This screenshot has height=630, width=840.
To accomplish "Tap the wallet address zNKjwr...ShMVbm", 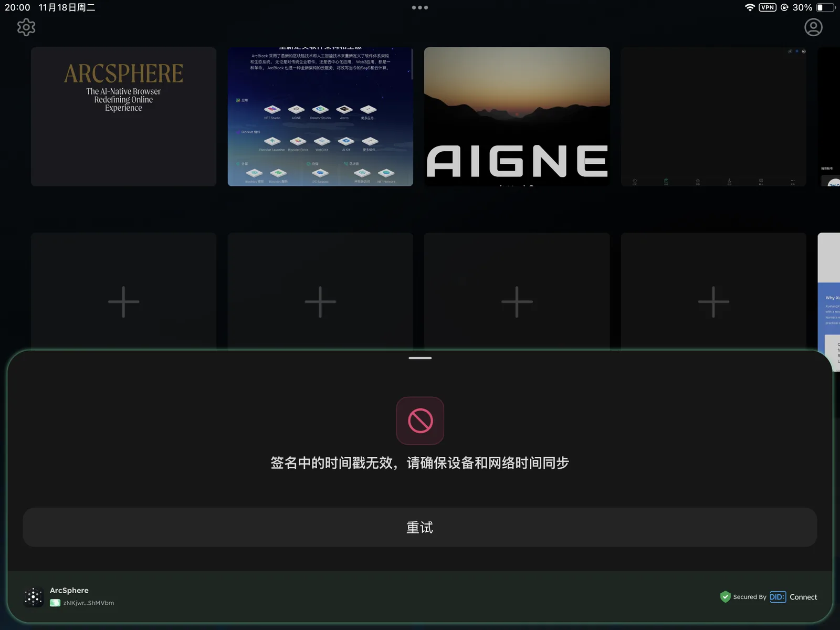I will [89, 603].
